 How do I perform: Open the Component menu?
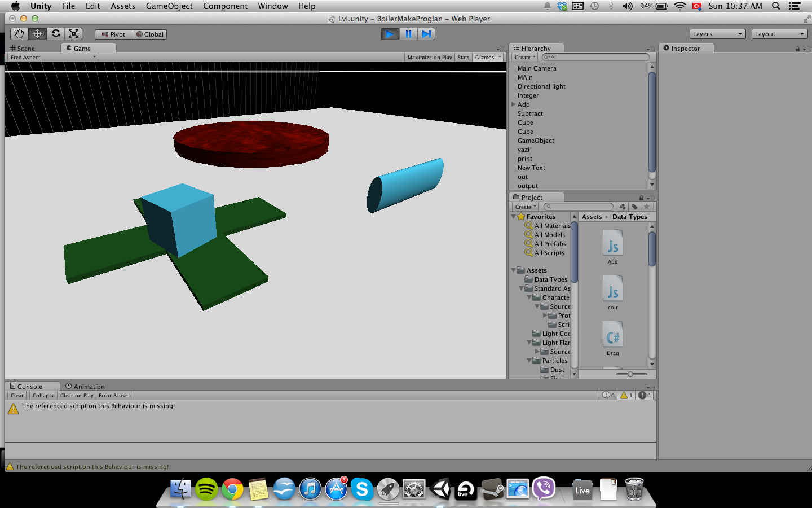tap(226, 6)
